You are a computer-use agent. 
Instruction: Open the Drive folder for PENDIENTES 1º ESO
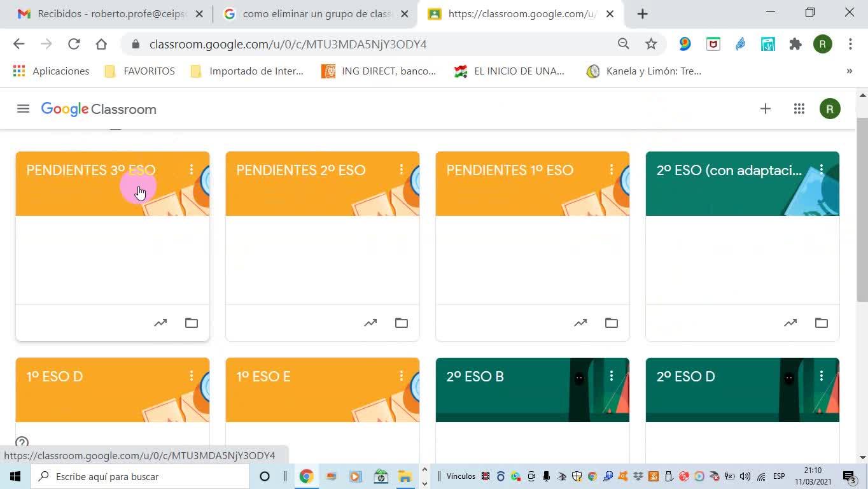coord(612,323)
